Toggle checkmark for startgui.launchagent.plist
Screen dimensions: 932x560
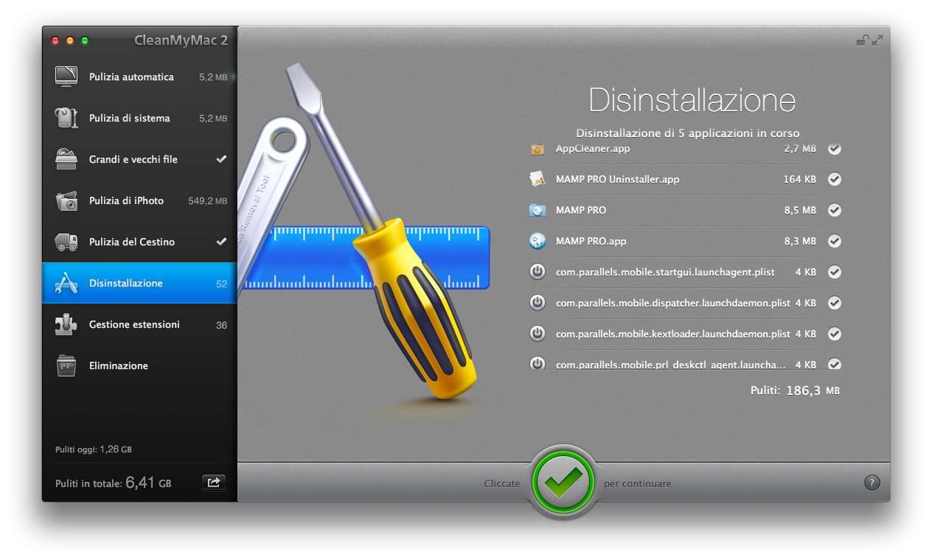(x=835, y=272)
